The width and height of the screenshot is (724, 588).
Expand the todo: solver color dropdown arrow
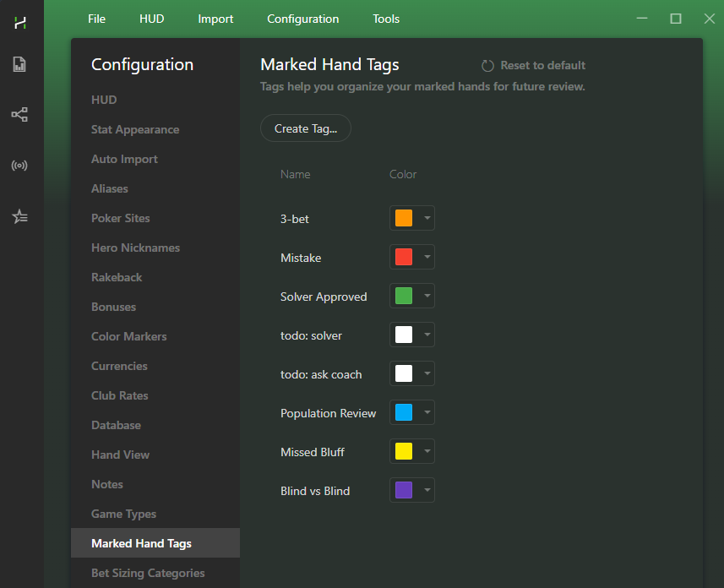[x=427, y=335]
